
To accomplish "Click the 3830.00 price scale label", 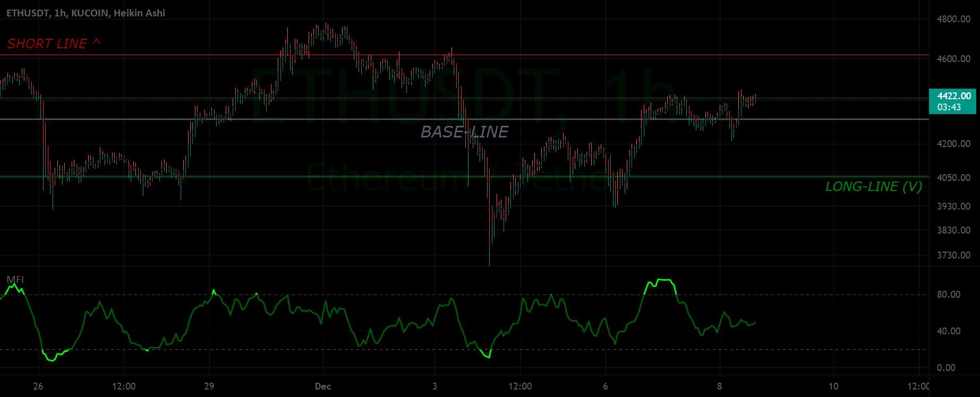I will 954,230.
